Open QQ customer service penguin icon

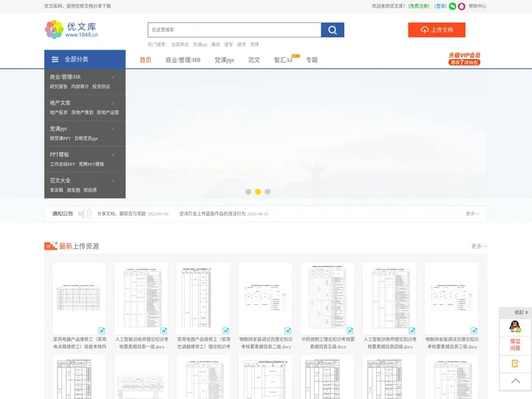(515, 327)
